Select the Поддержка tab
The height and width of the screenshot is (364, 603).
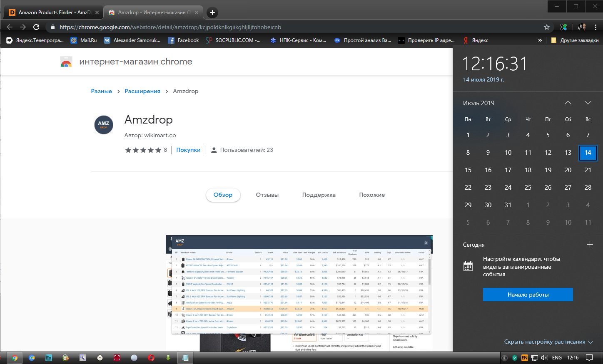pos(319,195)
